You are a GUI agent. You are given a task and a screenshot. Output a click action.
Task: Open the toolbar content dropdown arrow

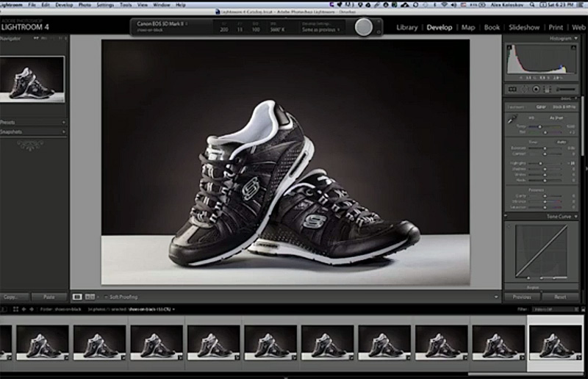click(x=496, y=297)
